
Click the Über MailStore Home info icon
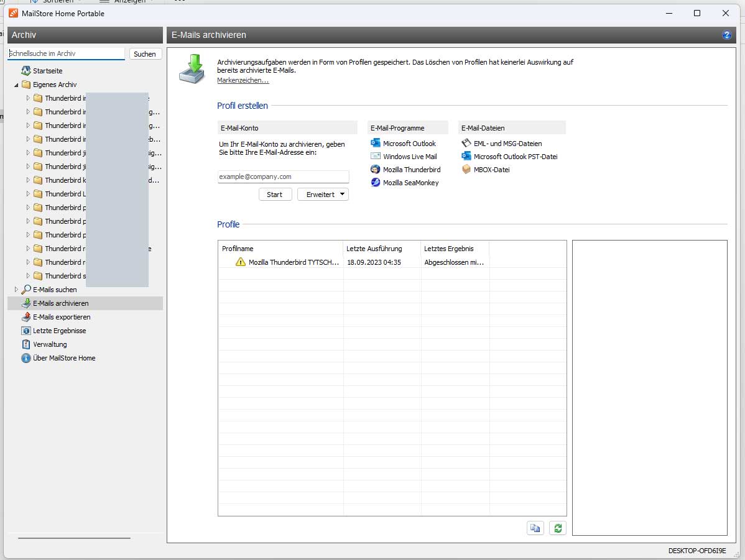[26, 358]
